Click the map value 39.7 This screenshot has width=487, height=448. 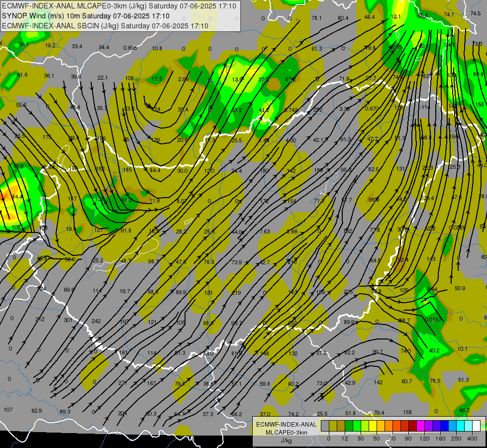pyautogui.click(x=378, y=351)
